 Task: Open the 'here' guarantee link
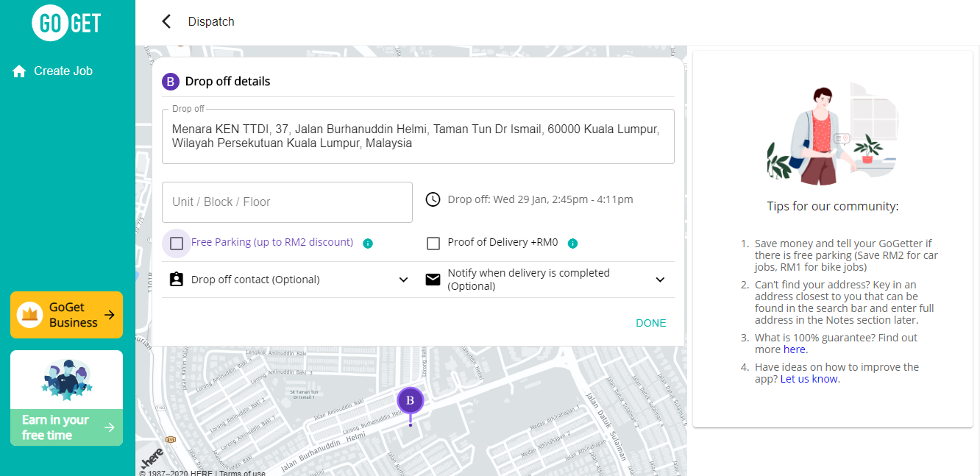point(795,349)
